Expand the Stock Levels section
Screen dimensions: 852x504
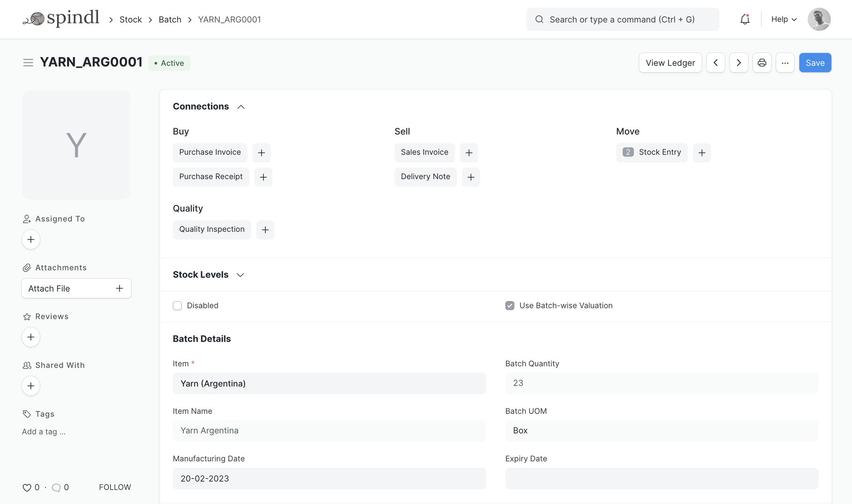(241, 275)
